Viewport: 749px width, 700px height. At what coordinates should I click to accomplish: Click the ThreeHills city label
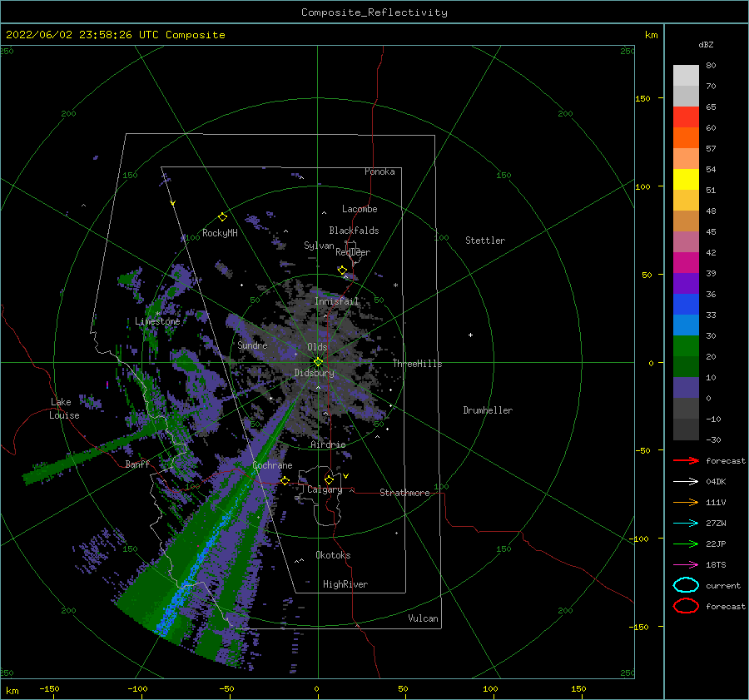point(418,364)
